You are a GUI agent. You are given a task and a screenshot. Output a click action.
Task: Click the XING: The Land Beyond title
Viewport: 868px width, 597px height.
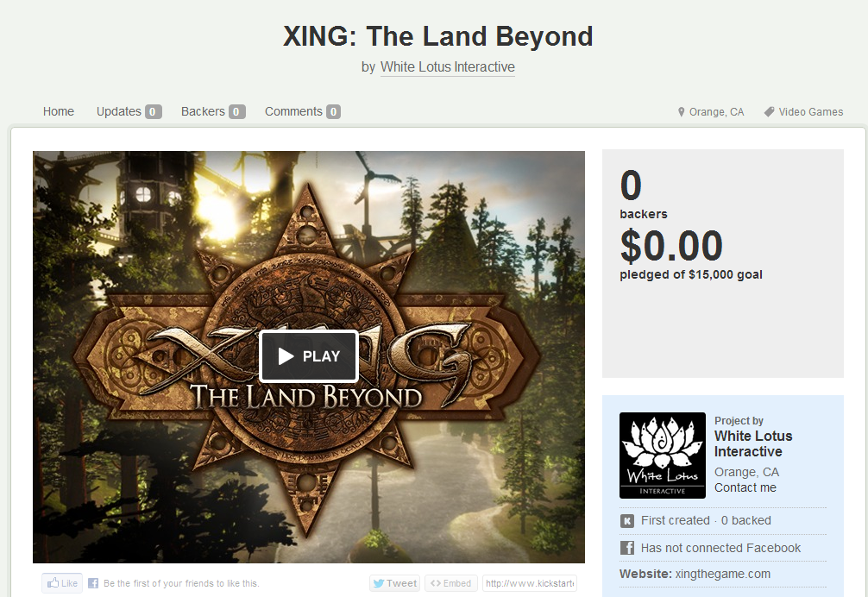coord(437,36)
